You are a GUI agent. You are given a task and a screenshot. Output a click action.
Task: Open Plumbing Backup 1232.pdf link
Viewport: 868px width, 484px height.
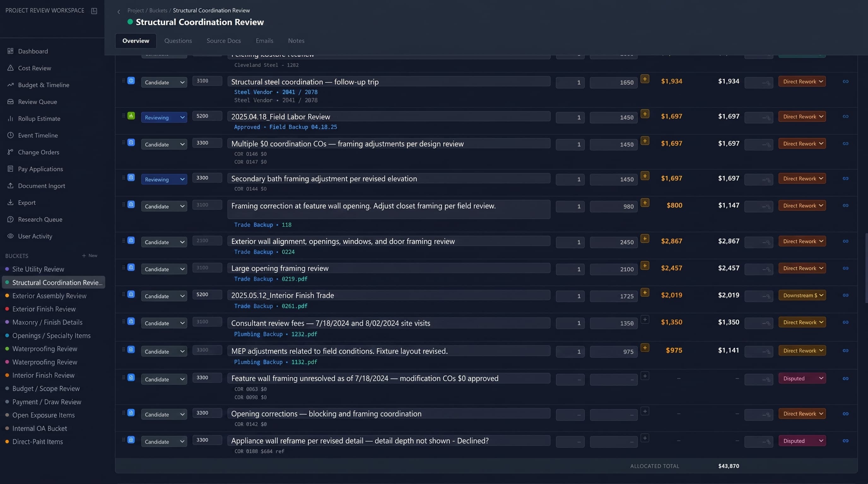(276, 334)
